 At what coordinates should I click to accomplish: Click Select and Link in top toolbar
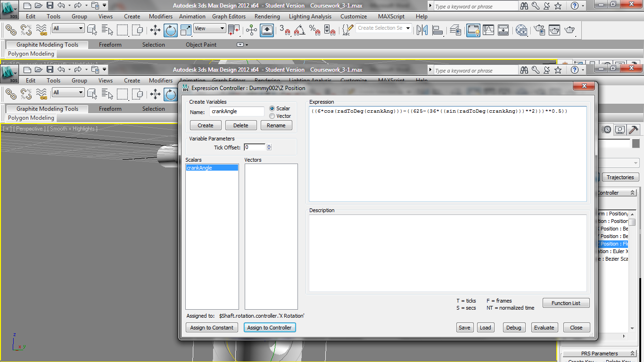[11, 30]
